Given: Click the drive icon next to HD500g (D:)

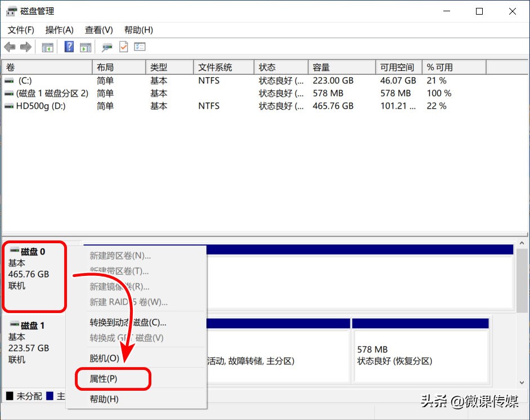Looking at the screenshot, I should pos(8,106).
